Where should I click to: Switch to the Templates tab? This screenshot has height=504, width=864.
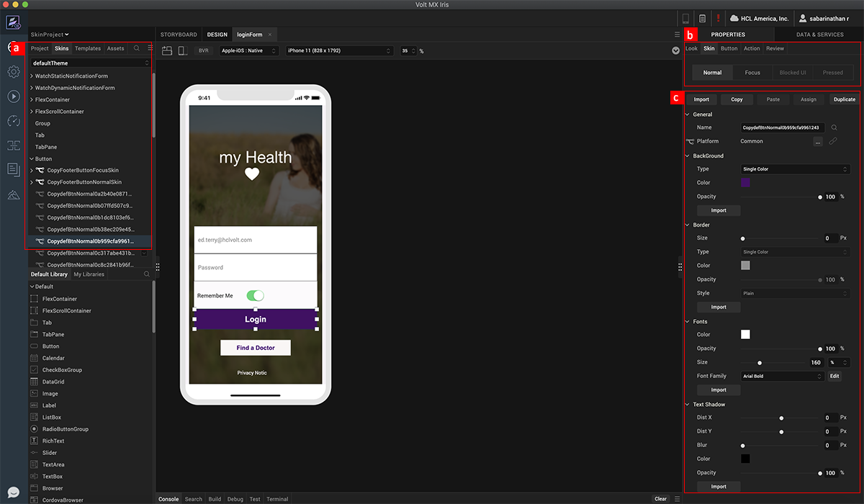[88, 48]
